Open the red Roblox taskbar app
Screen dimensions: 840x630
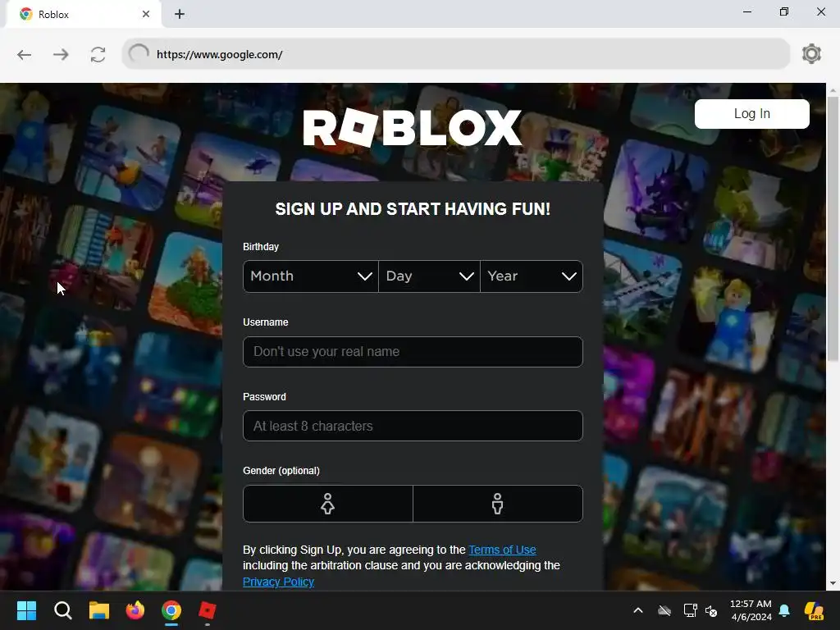[x=208, y=610]
